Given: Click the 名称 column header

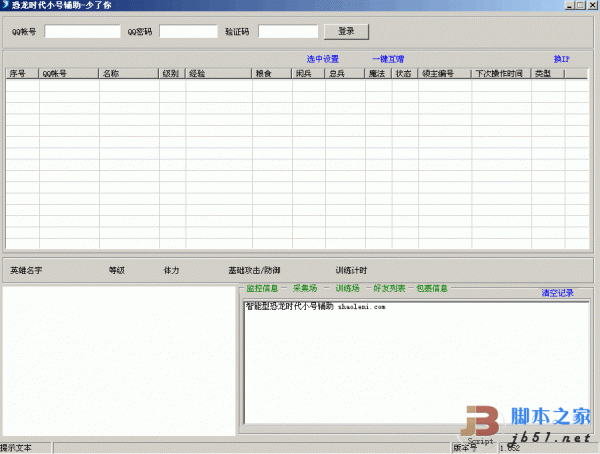Looking at the screenshot, I should [x=129, y=73].
